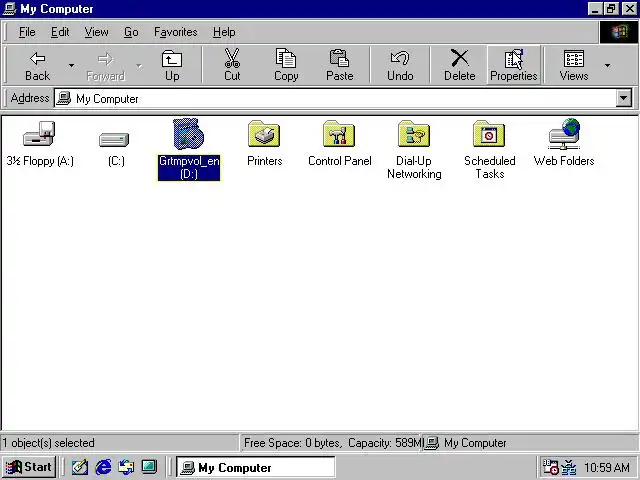Undo the last action with Undo
The height and width of the screenshot is (480, 640).
pos(400,66)
